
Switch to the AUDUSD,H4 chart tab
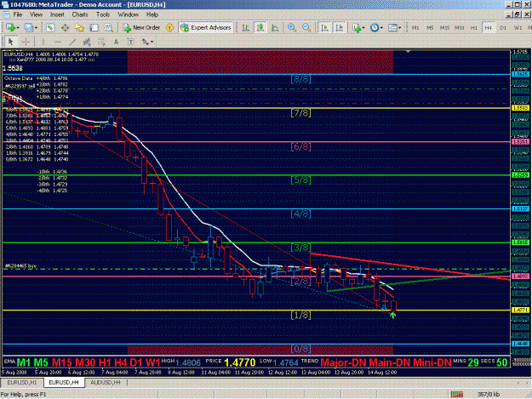pos(106,382)
